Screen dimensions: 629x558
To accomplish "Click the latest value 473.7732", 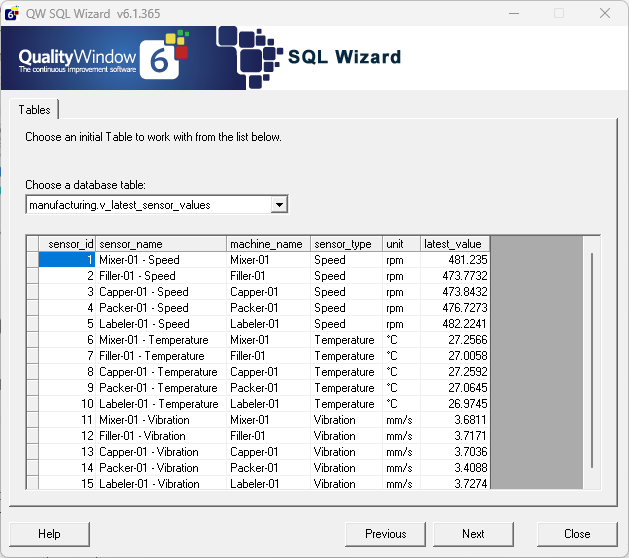I will [455, 276].
